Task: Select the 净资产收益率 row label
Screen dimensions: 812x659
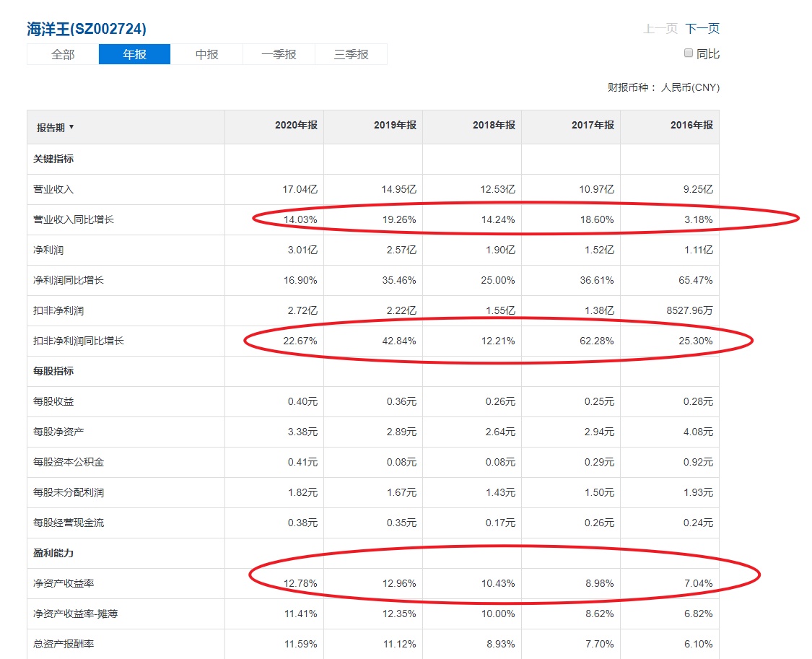Action: coord(64,583)
